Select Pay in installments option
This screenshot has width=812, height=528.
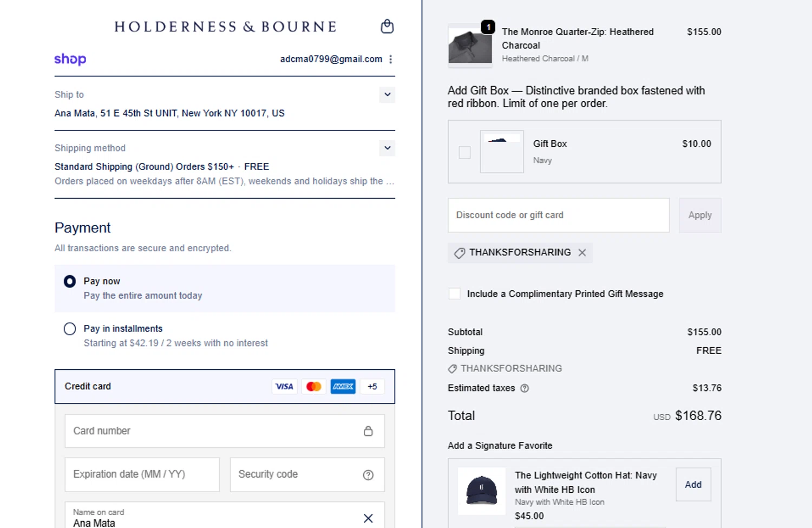tap(70, 329)
